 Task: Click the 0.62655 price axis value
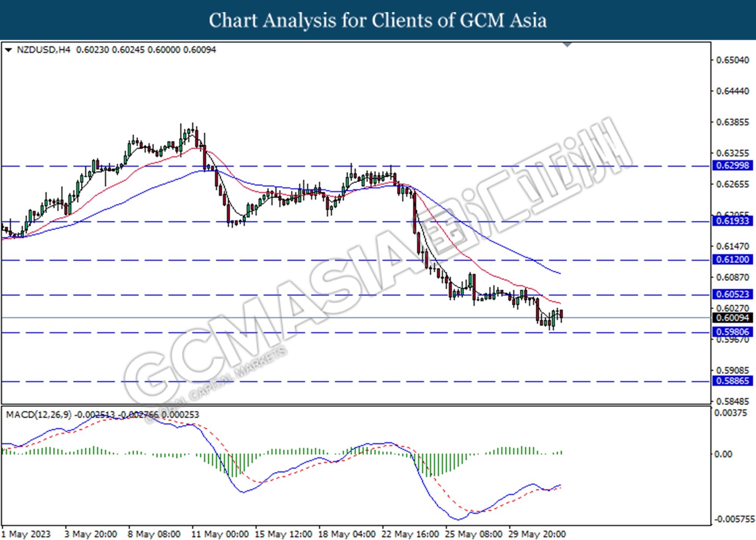tap(733, 184)
